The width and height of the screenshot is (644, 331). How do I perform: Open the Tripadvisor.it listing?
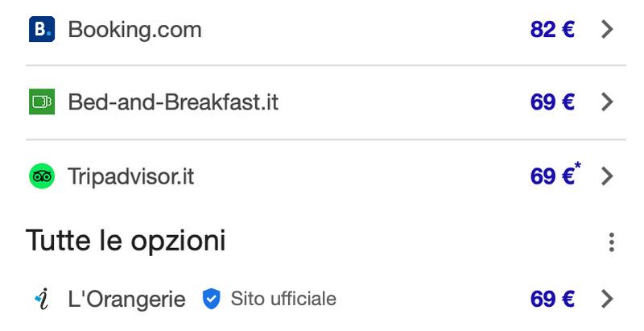(x=131, y=176)
